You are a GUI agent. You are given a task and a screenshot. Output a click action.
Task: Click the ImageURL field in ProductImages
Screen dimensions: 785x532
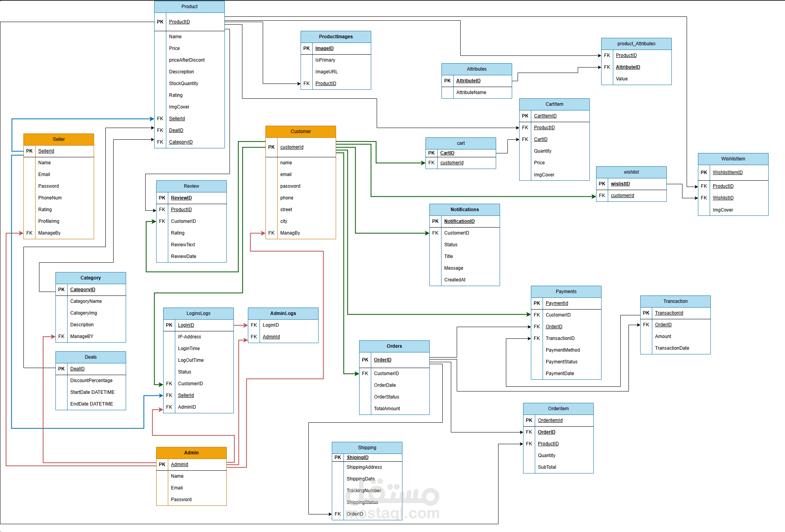tap(326, 72)
